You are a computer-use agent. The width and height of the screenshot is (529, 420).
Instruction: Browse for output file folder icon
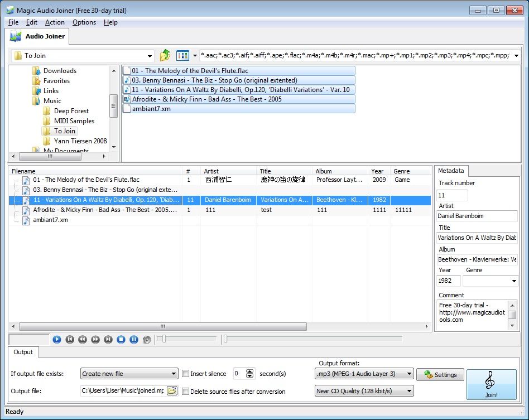click(x=172, y=390)
